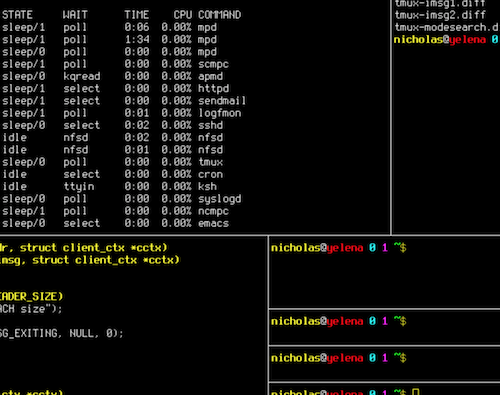Focus the shell prompt below tmux-modesearch file
Viewport: 500px width, 395px height.
click(x=446, y=40)
